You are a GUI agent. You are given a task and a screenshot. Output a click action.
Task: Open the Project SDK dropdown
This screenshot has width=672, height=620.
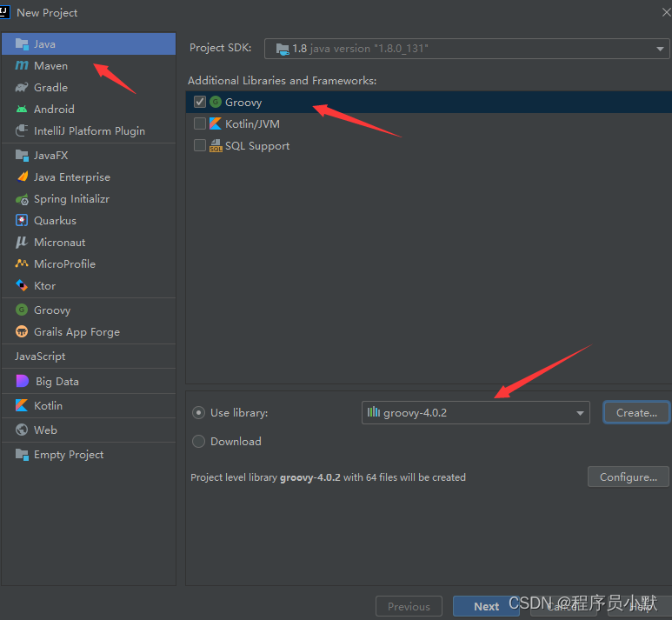[467, 49]
